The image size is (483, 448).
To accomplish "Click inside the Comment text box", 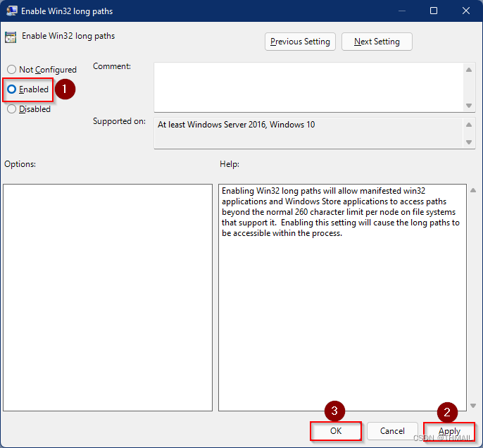I will point(308,87).
